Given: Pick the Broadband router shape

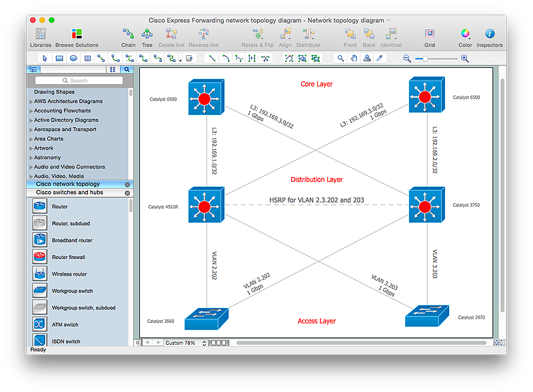Looking at the screenshot, I should (x=39, y=240).
